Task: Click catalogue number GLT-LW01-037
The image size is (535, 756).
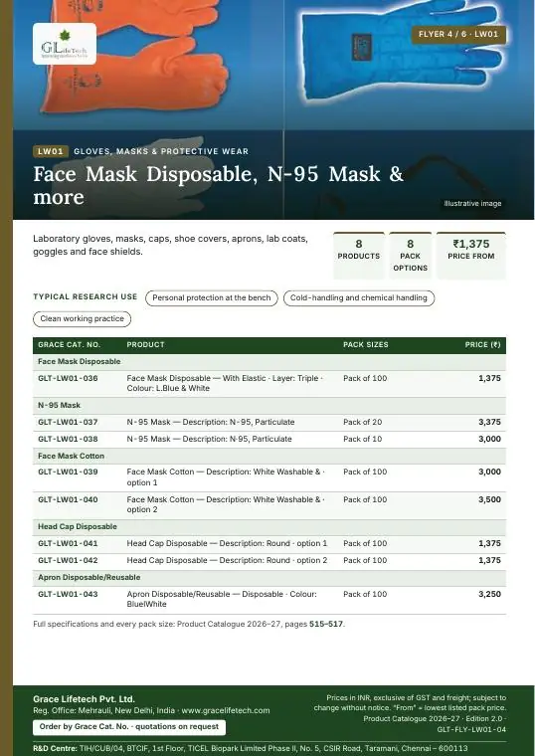Action: click(x=68, y=423)
